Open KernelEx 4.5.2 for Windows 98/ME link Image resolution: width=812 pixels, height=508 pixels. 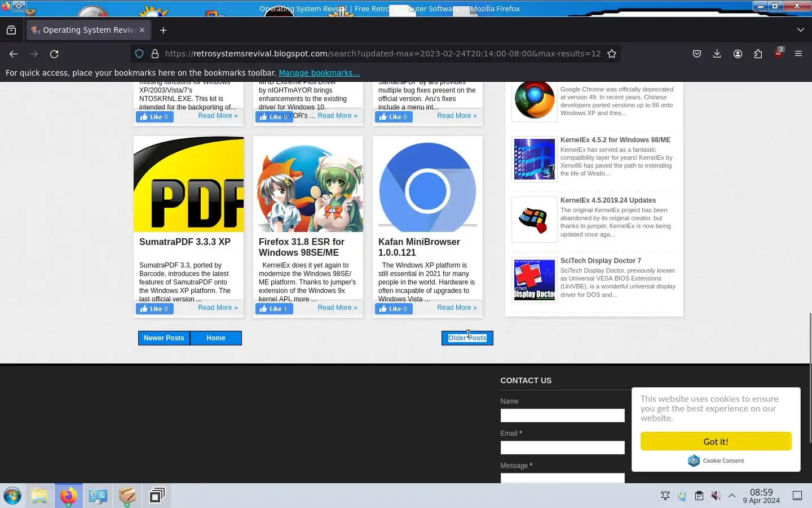[x=615, y=140]
